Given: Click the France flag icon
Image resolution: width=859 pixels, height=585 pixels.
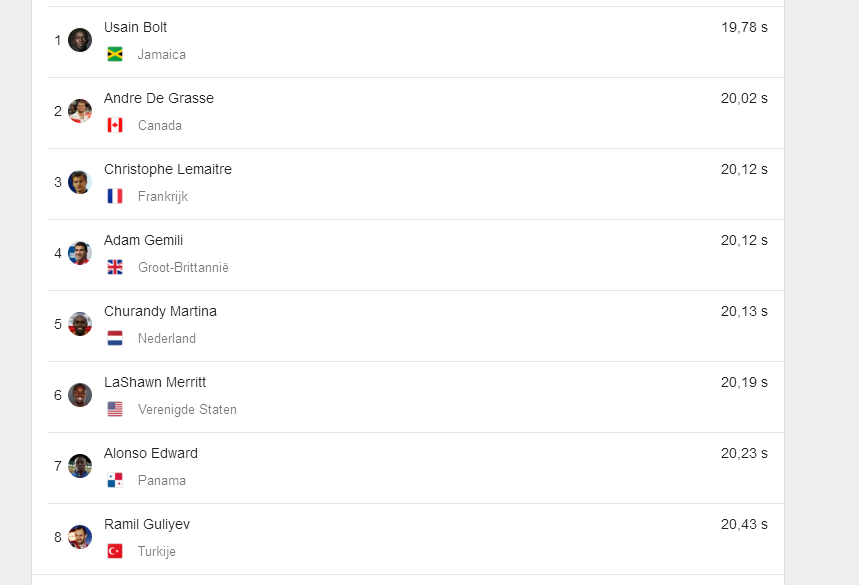Looking at the screenshot, I should (x=115, y=196).
